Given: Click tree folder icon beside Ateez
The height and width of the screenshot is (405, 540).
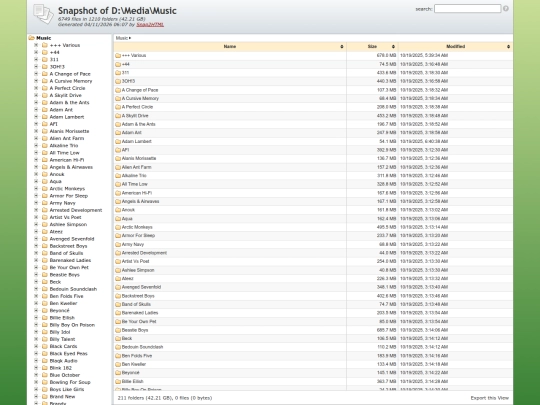Looking at the screenshot, I should pyautogui.click(x=45, y=231).
